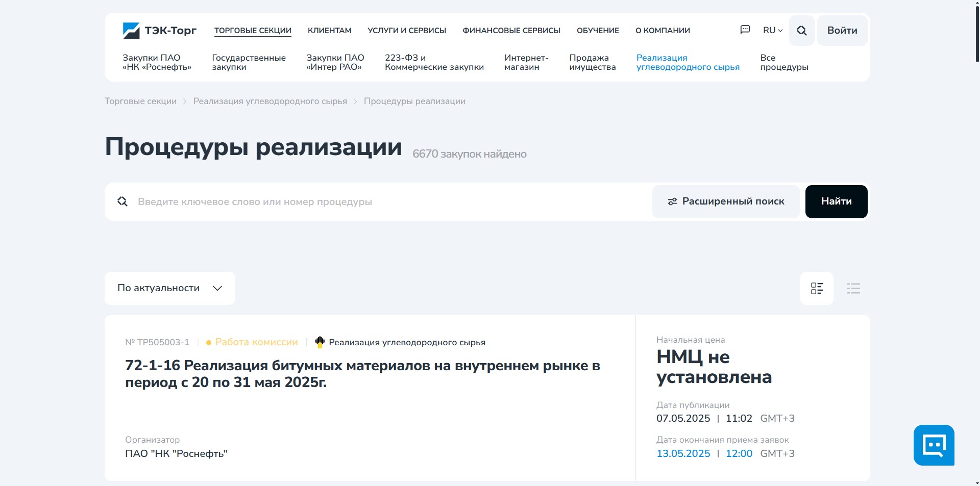980x486 pixels.
Task: Click the magnifier icon in search field
Action: 122,201
